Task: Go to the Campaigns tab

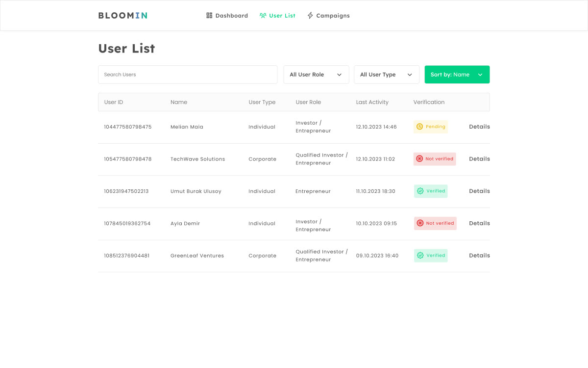Action: pyautogui.click(x=328, y=16)
